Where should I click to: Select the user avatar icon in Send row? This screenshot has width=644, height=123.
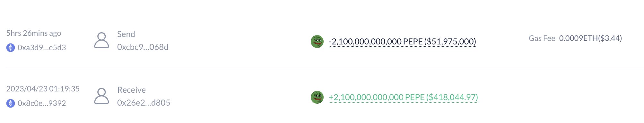[x=101, y=40]
